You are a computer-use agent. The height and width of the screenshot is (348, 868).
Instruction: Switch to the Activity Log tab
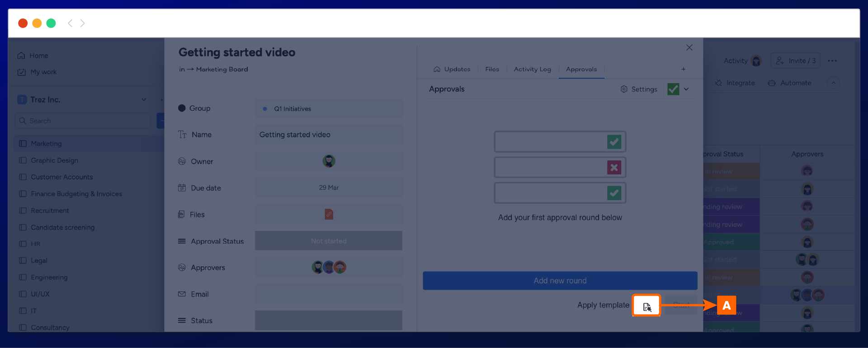532,69
